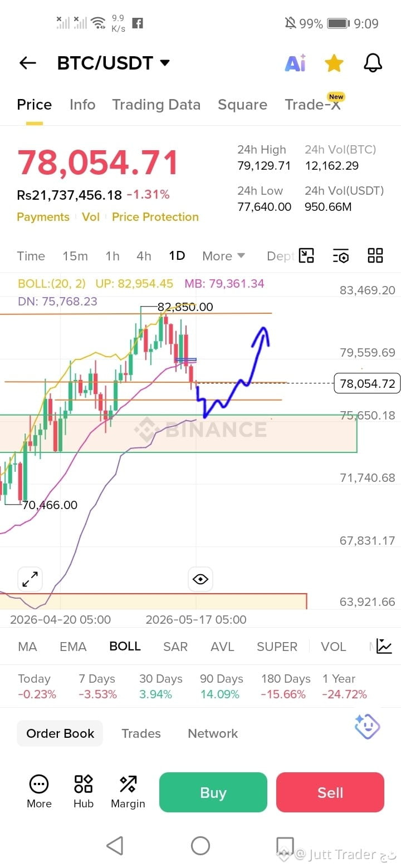Switch to the Info tab
Screen dimensions: 401x868
[x=82, y=105]
